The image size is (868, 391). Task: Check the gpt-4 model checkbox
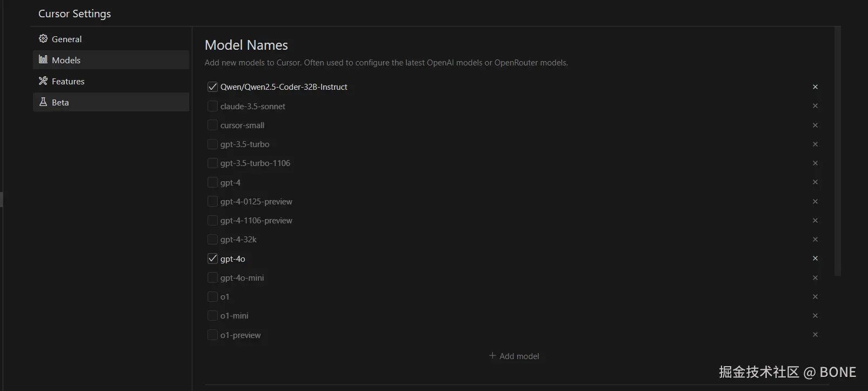212,183
